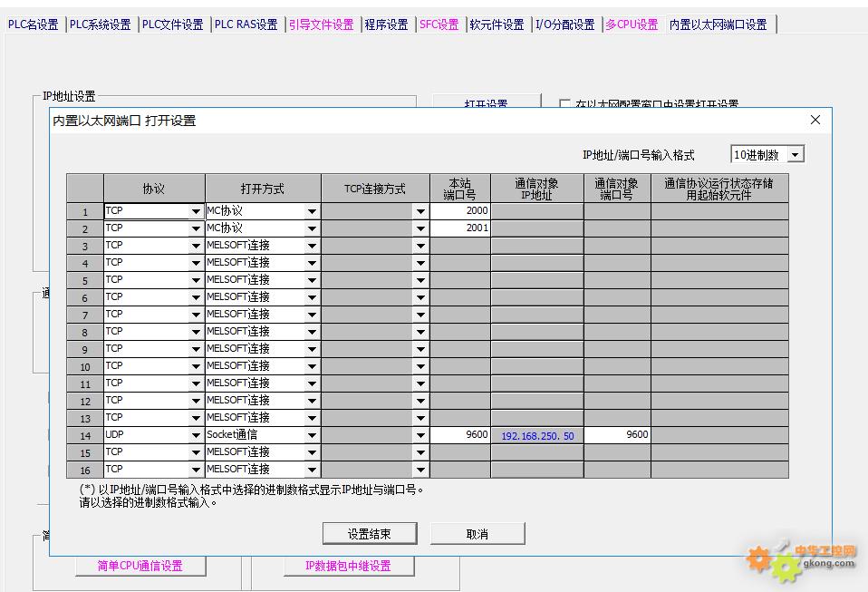Open the SFC设置 tab
Screen dimensions: 868x592
pos(439,24)
